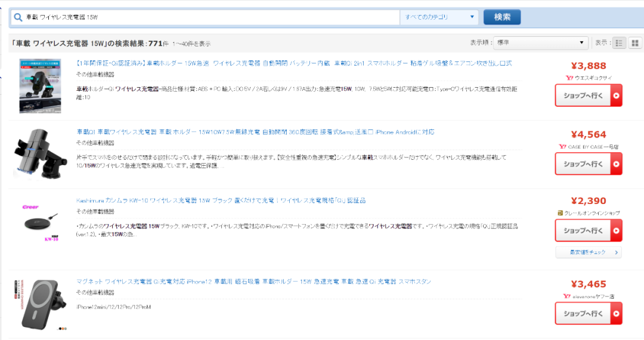The width and height of the screenshot is (644, 340).
Task: Click the Yahoo icon beside CASE BY CASE
Action: point(563,147)
